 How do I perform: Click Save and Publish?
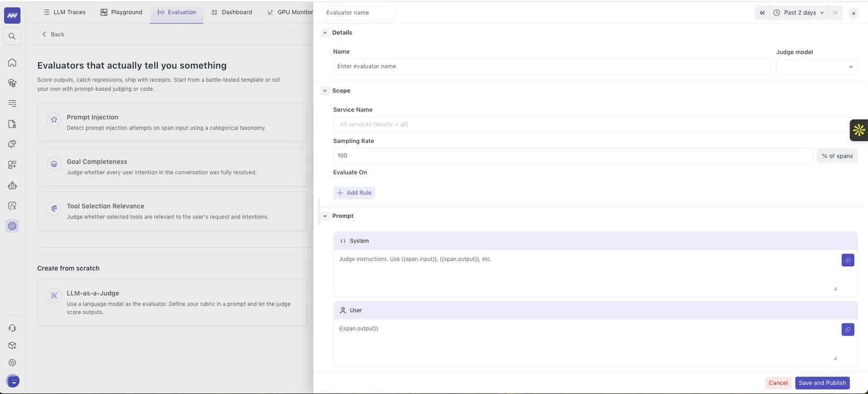[822, 383]
